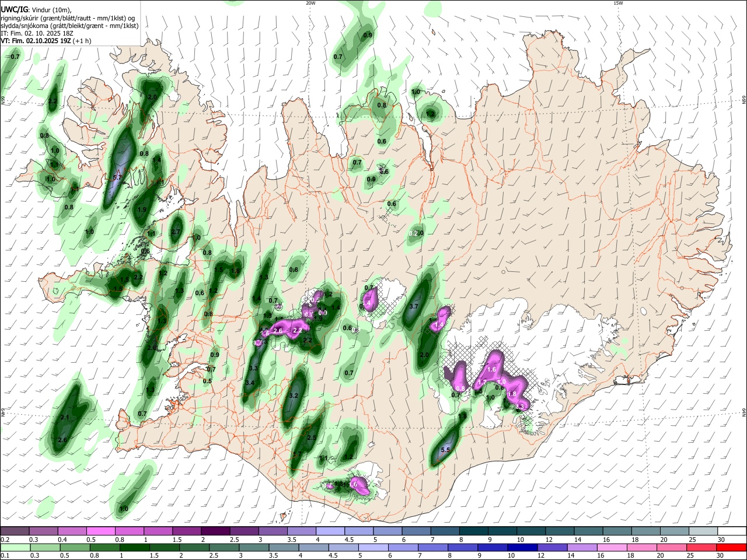Screen dimensions: 747x560
Task: Select the dark purple 2 swatch in the top legend row
Action: coord(215,531)
